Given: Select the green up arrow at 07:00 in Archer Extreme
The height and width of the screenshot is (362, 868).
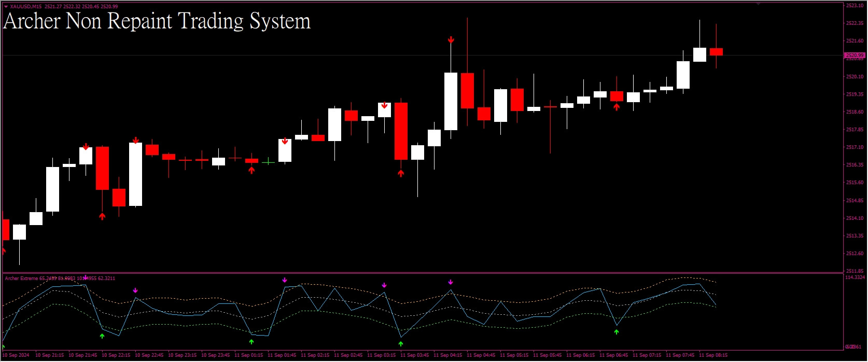Looking at the screenshot, I should tap(617, 332).
